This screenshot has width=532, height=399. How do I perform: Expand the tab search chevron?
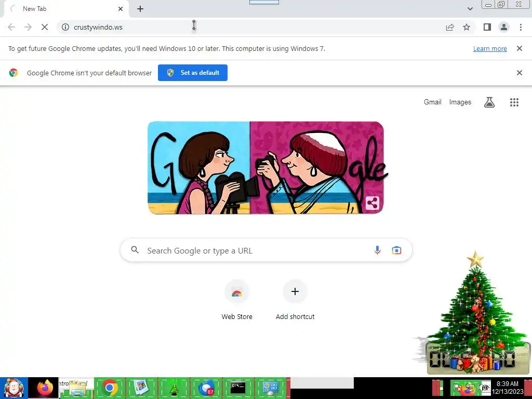pyautogui.click(x=470, y=9)
